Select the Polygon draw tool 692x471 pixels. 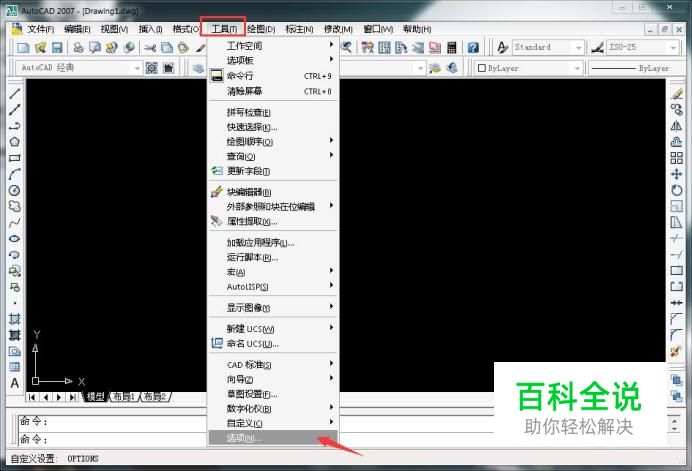coord(15,142)
